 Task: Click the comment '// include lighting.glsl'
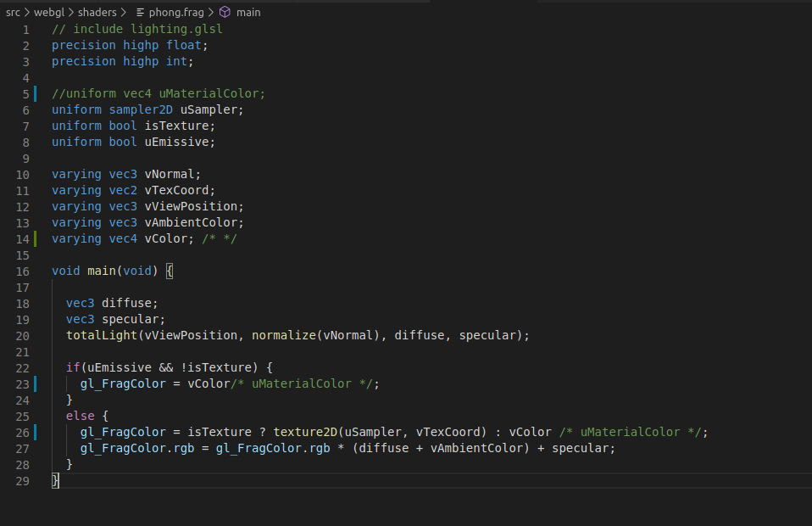pos(137,29)
